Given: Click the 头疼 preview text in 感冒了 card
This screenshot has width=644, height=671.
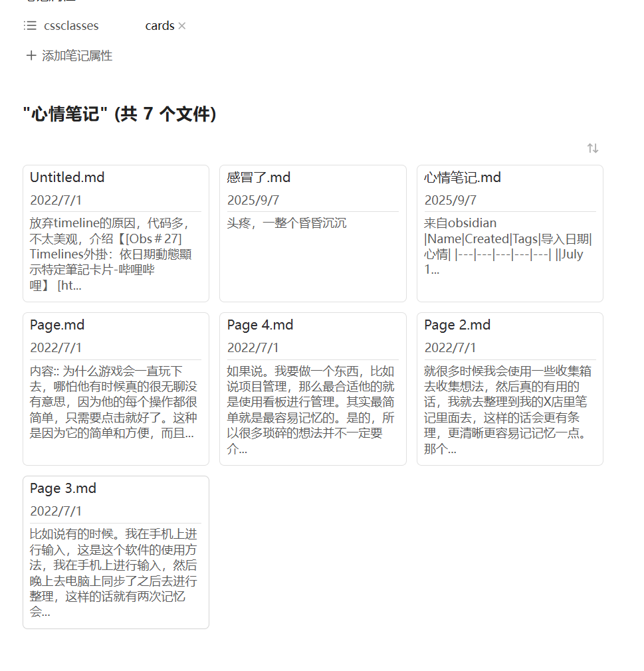Looking at the screenshot, I should (x=286, y=223).
